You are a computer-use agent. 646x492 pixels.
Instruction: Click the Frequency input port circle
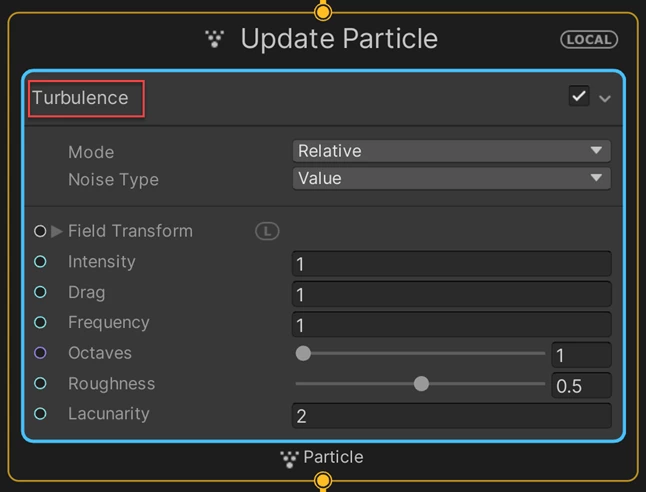tap(40, 323)
